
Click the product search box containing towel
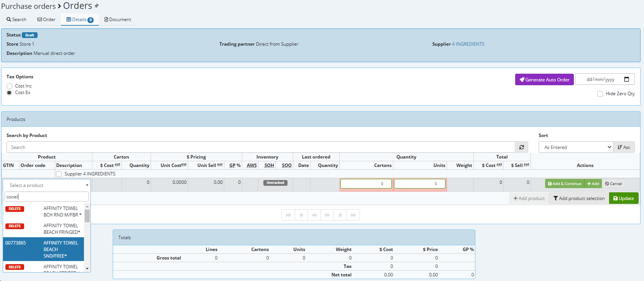pyautogui.click(x=47, y=197)
